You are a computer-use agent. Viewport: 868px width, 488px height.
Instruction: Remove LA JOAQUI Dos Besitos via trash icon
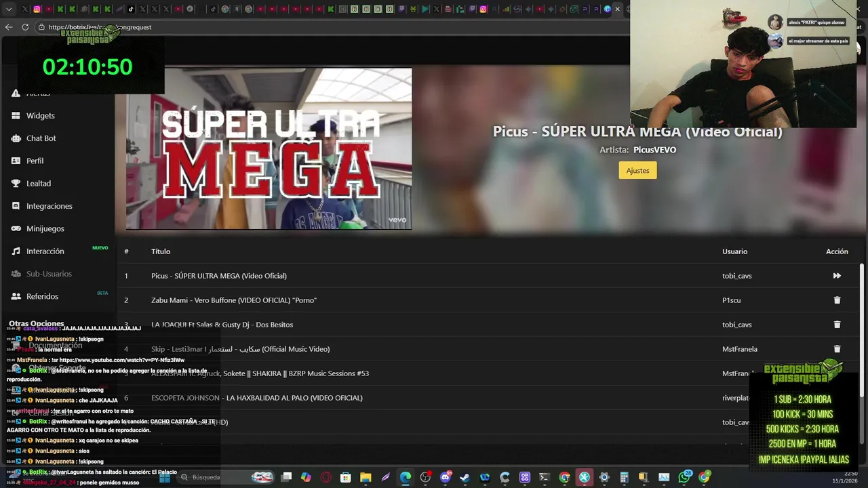point(837,325)
